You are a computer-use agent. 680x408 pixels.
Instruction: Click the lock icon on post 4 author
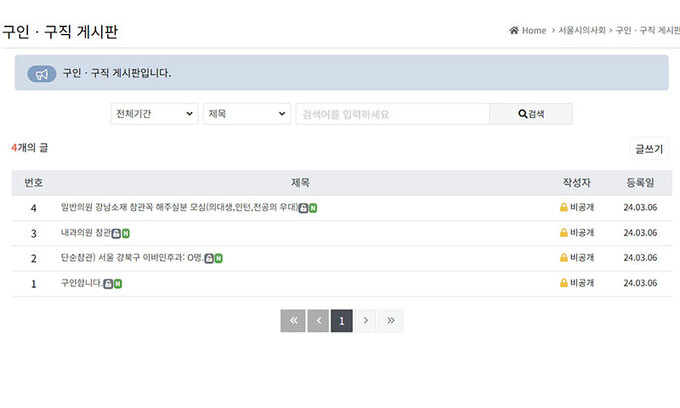[x=564, y=208]
